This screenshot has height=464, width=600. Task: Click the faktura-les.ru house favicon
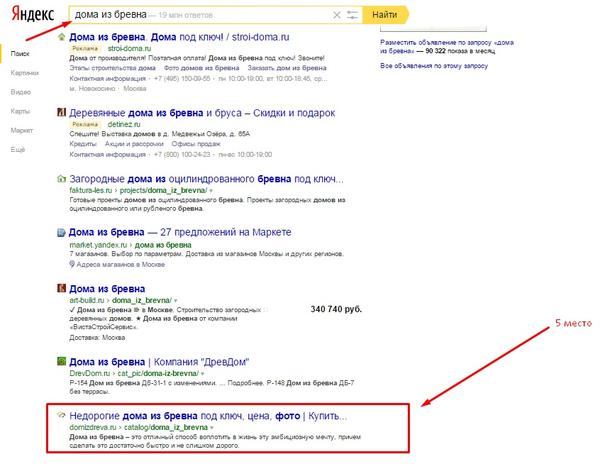61,179
